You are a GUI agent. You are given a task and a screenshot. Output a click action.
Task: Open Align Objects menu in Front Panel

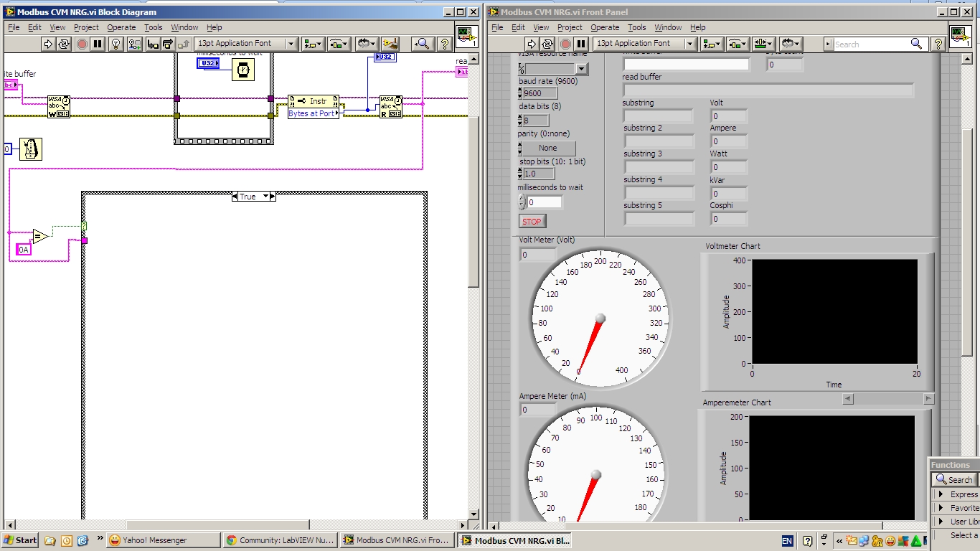[x=712, y=44]
